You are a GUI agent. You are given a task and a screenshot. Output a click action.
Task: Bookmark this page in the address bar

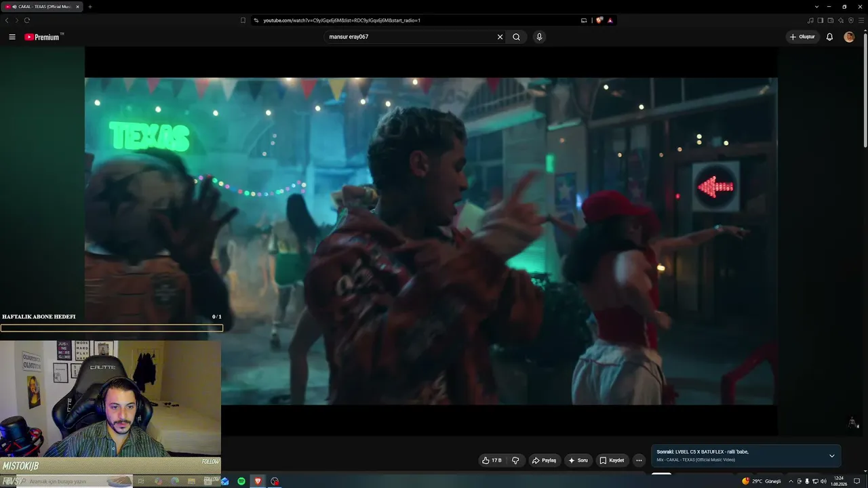point(243,20)
